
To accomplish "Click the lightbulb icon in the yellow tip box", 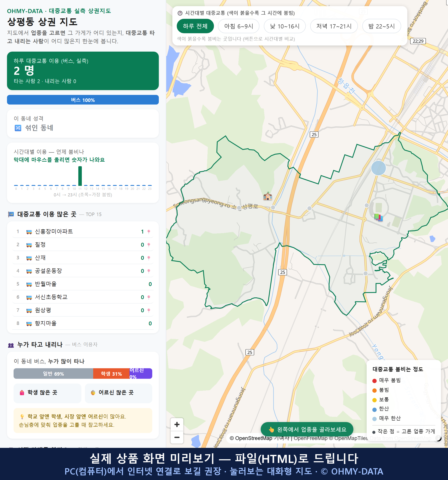I will click(x=22, y=417).
